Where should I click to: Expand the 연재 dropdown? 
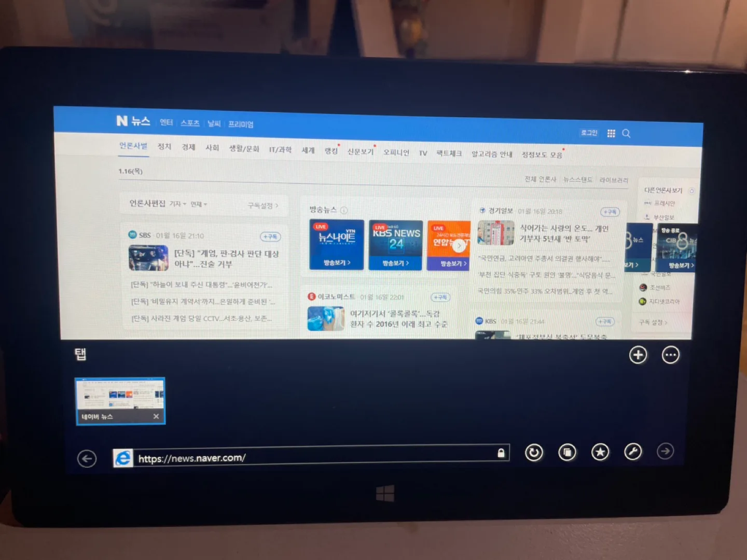click(x=199, y=204)
